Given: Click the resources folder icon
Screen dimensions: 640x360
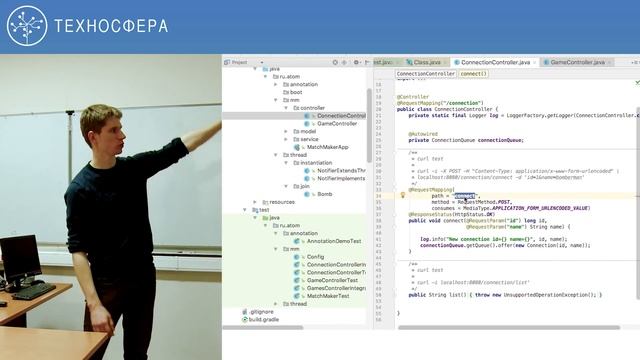Looking at the screenshot, I should [x=265, y=202].
